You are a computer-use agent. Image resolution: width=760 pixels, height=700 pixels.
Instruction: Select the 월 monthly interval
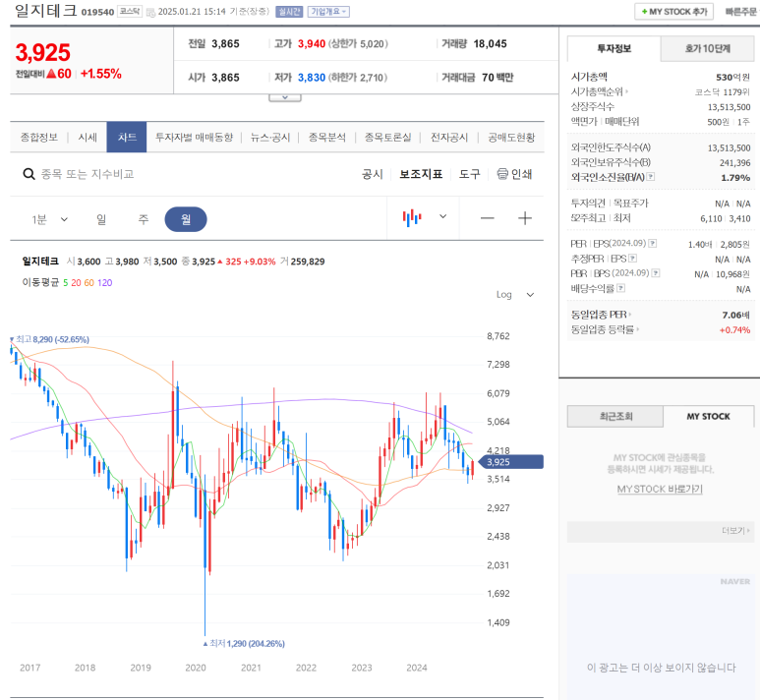pos(186,219)
